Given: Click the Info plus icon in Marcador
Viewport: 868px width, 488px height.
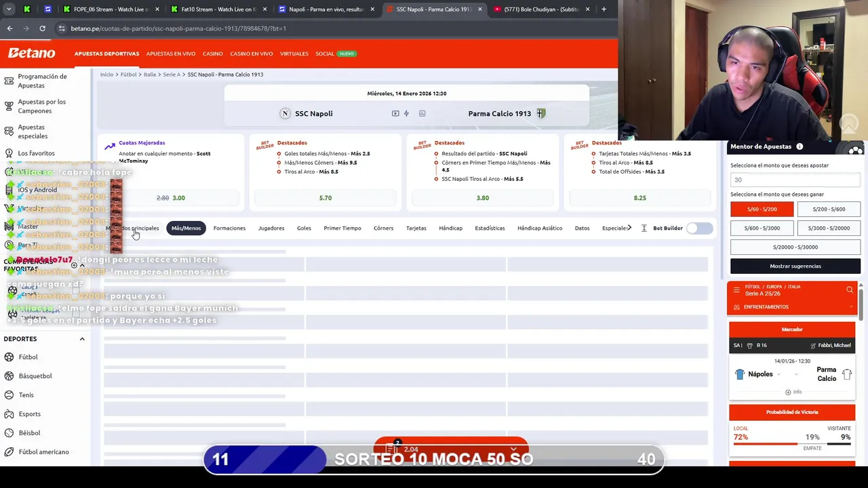Looking at the screenshot, I should coord(788,392).
